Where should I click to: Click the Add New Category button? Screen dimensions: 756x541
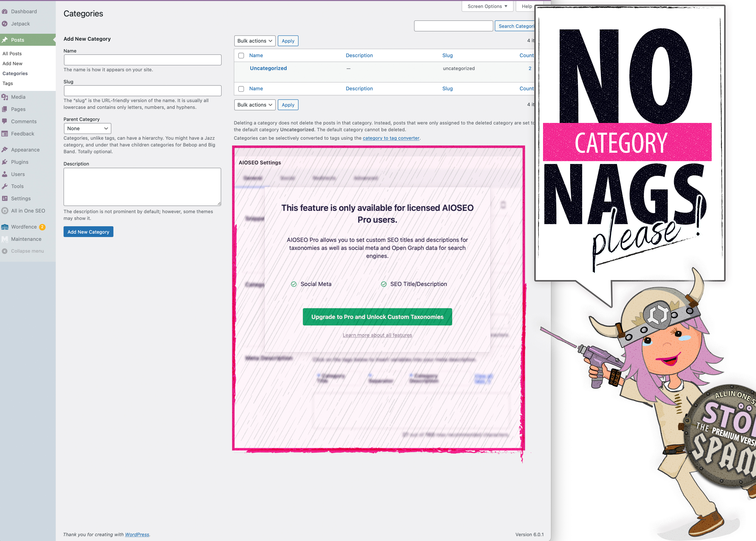point(88,232)
